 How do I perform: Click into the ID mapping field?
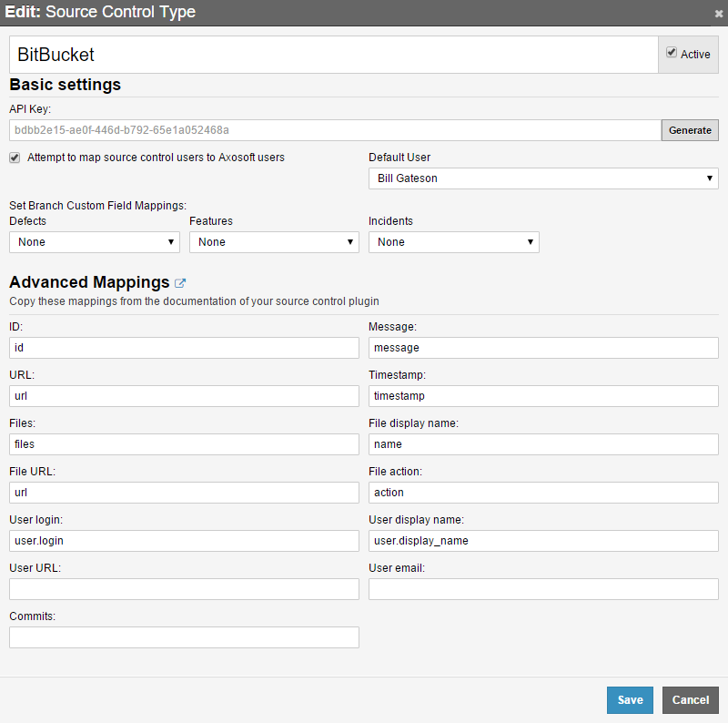point(185,348)
